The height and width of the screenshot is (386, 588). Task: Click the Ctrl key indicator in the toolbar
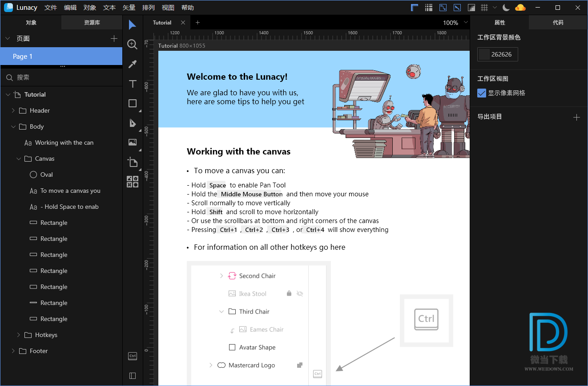[x=132, y=356]
